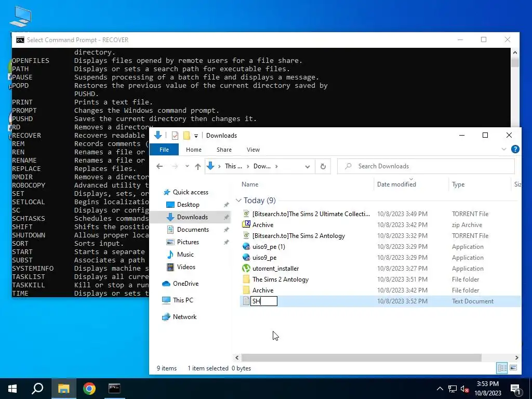532x399 pixels.
Task: Click the Command Prompt title bar icon
Action: point(20,40)
